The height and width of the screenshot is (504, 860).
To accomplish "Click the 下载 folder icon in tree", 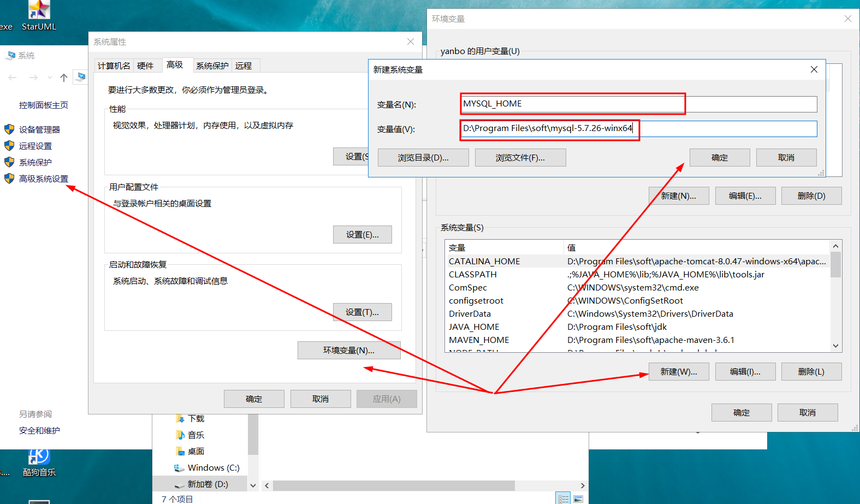I will click(x=180, y=418).
